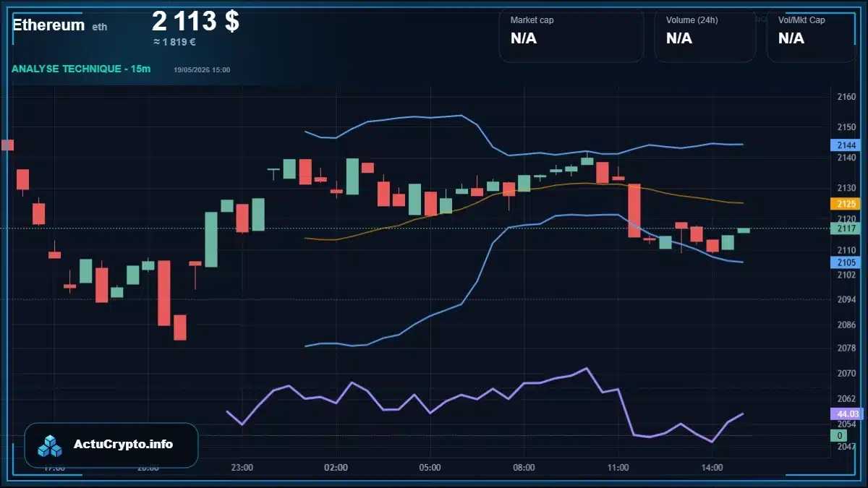Open the ActuCrypto.info link text

[124, 445]
